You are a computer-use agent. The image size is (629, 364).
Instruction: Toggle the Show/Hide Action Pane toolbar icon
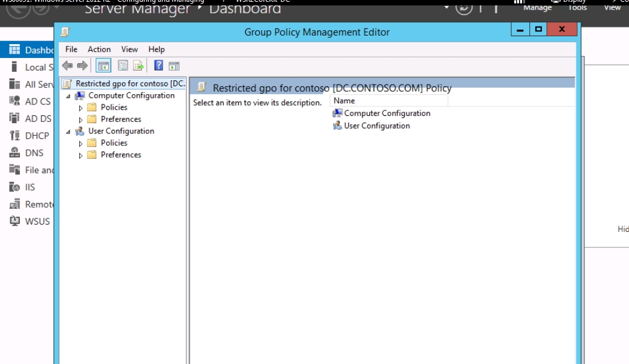tap(174, 66)
